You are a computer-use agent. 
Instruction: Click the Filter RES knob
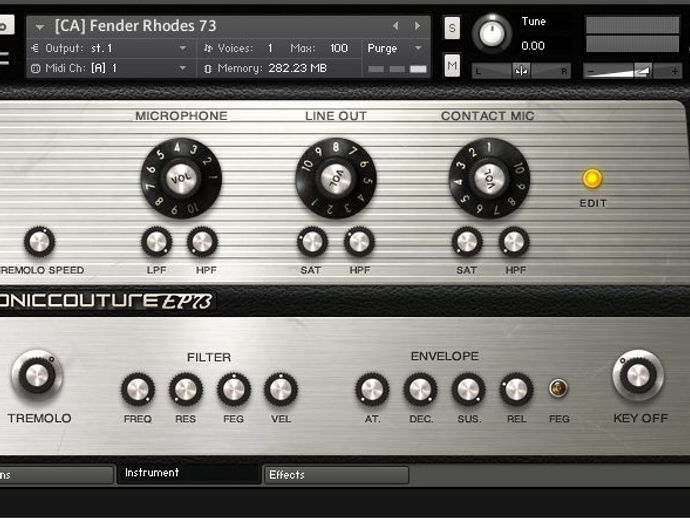pyautogui.click(x=186, y=389)
